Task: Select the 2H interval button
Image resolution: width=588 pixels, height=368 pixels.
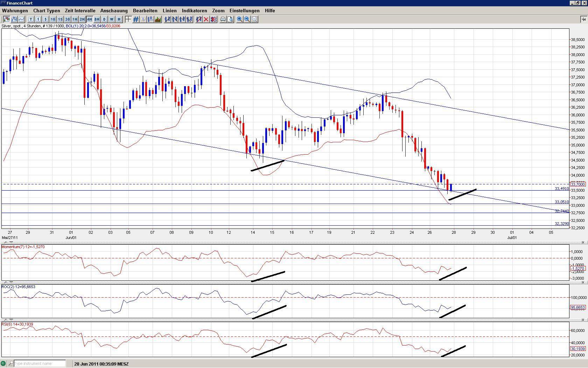Action: click(x=82, y=19)
